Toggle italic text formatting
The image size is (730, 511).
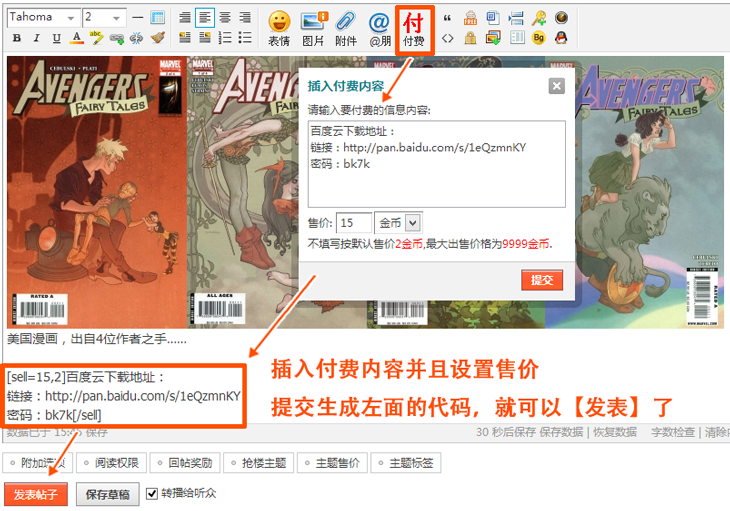[36, 38]
